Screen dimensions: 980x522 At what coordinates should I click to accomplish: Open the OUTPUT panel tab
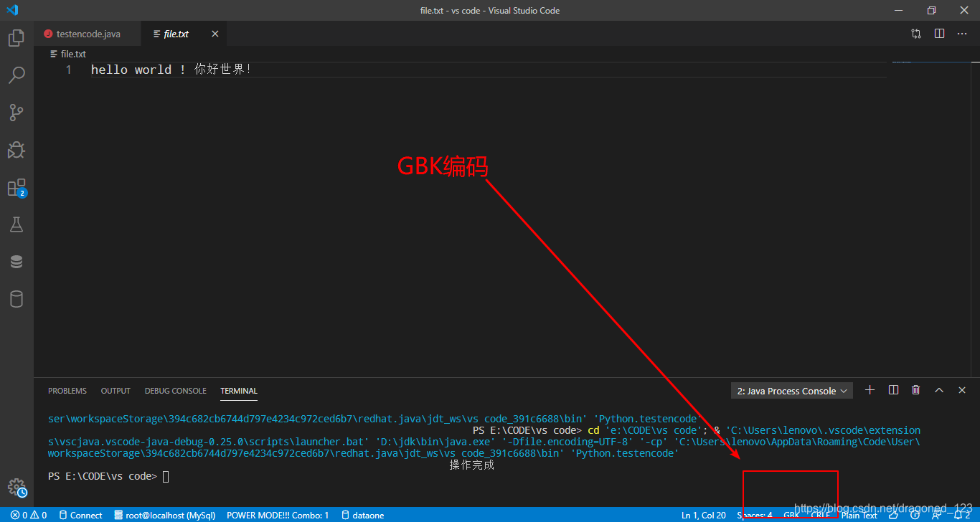tap(116, 391)
